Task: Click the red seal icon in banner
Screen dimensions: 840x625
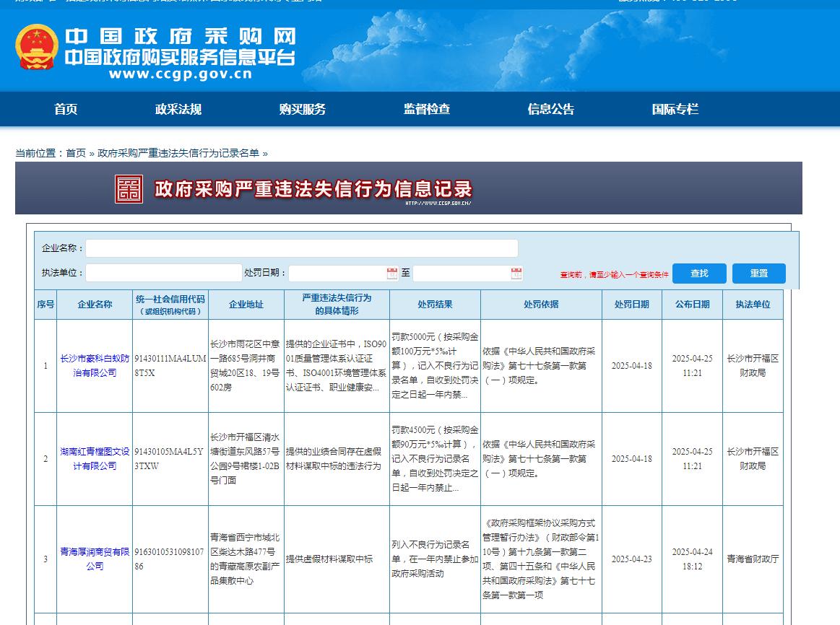Action: point(129,189)
